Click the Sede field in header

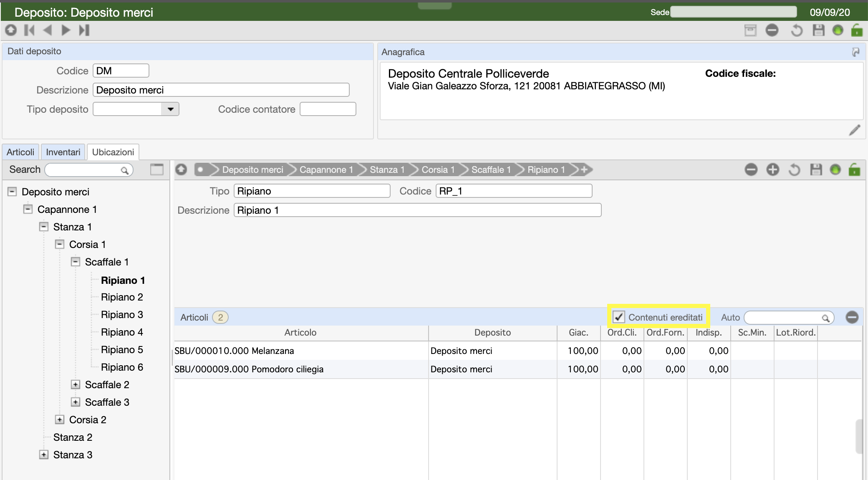pos(733,12)
